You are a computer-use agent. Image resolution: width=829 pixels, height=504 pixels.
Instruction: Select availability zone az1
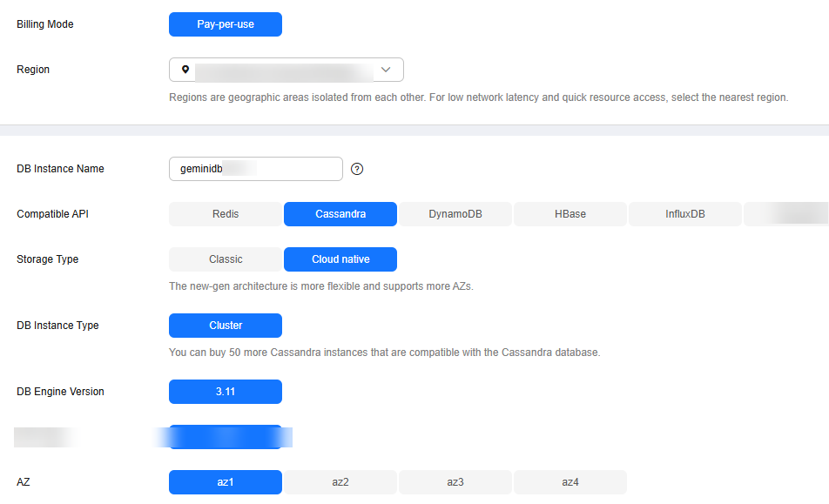(226, 482)
